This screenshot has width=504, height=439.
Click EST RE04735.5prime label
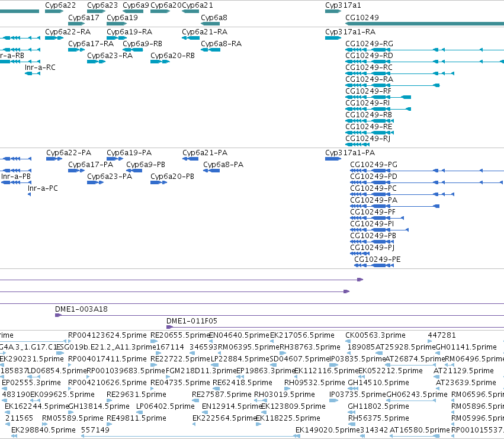click(180, 382)
